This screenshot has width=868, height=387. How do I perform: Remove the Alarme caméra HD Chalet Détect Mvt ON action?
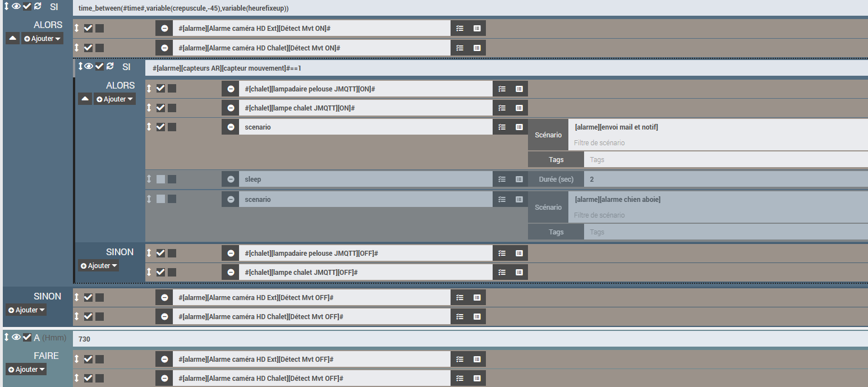click(x=164, y=48)
